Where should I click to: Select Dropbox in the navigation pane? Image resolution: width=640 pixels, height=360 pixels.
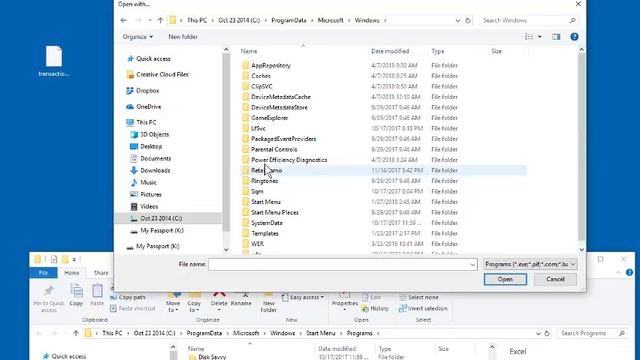[x=143, y=91]
